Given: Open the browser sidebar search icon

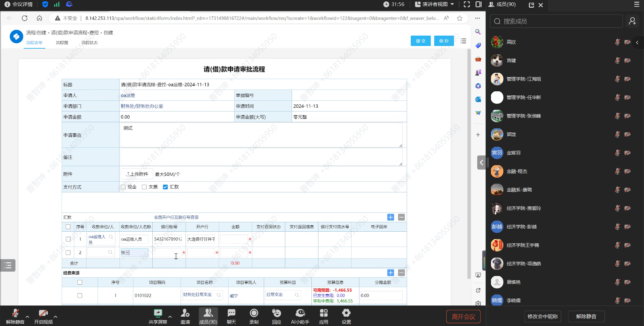Looking at the screenshot, I should click(478, 32).
